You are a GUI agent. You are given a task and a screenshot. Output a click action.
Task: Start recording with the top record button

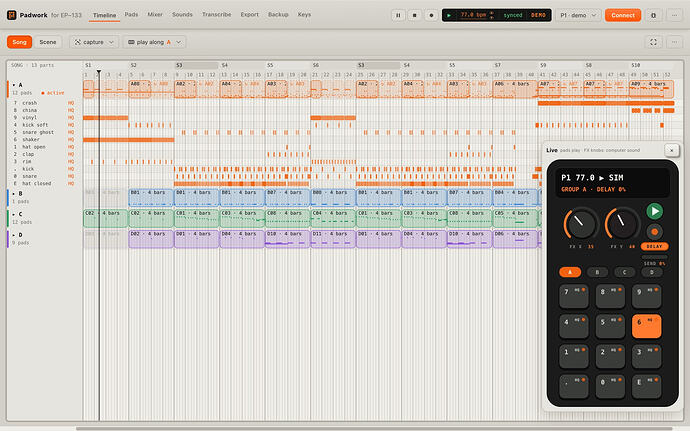pyautogui.click(x=431, y=15)
